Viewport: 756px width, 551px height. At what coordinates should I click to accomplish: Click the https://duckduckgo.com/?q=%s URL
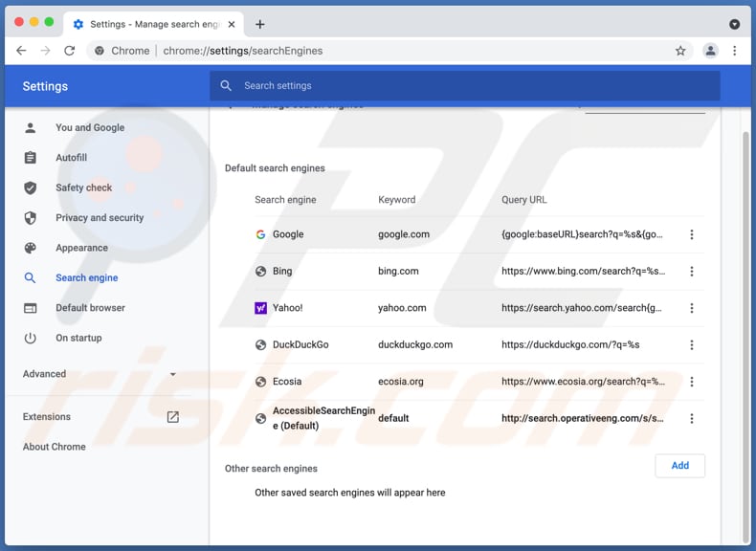click(x=570, y=344)
